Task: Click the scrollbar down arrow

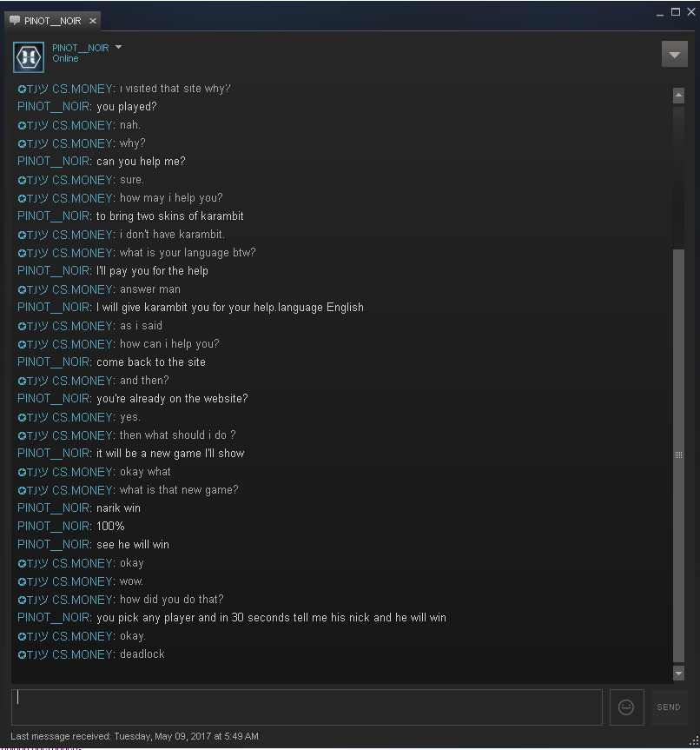Action: (678, 673)
